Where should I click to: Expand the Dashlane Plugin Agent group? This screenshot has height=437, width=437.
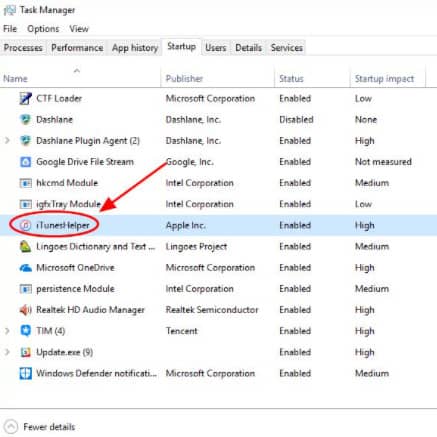tap(7, 141)
